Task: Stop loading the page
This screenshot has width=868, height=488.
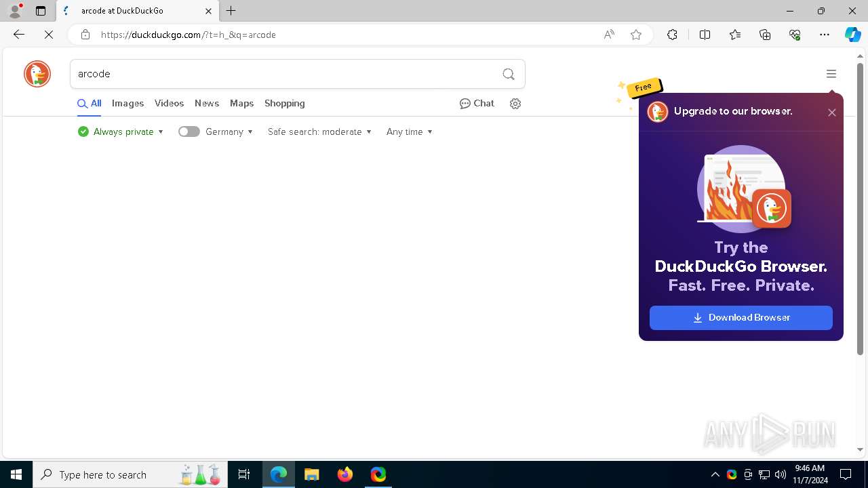Action: click(49, 35)
